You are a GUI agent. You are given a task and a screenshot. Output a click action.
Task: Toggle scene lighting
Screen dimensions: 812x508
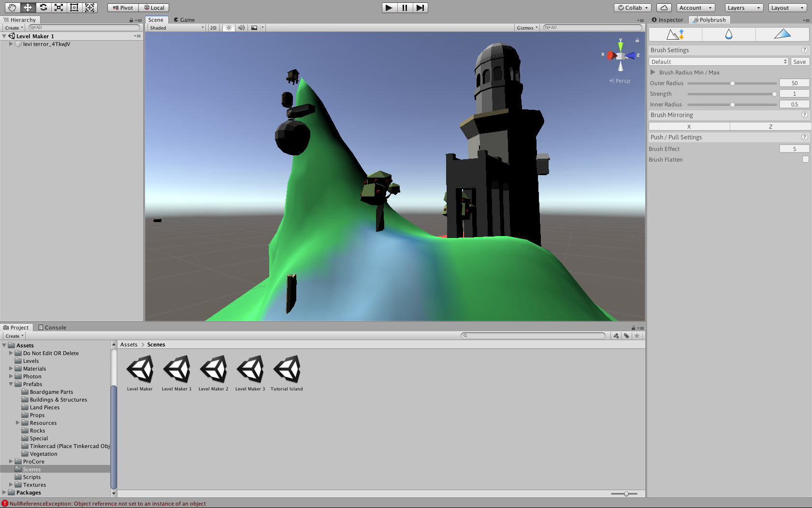click(x=229, y=28)
